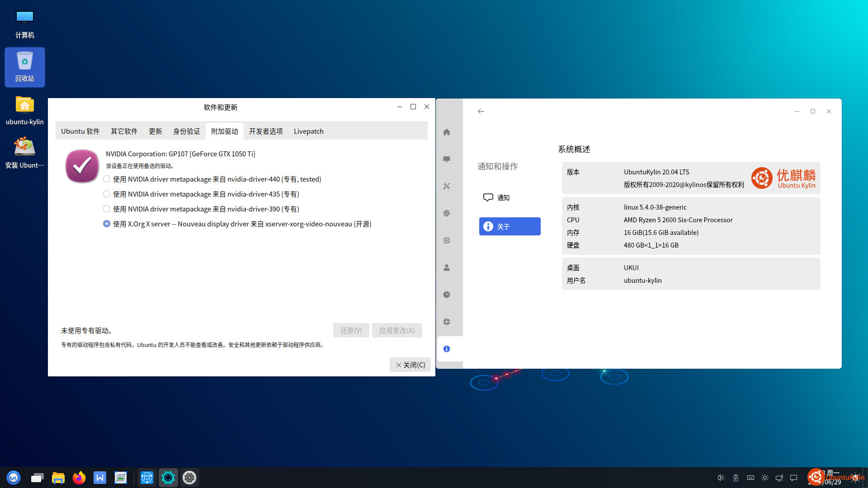This screenshot has height=488, width=868.
Task: Open Firefox from the taskbar
Action: [79, 478]
